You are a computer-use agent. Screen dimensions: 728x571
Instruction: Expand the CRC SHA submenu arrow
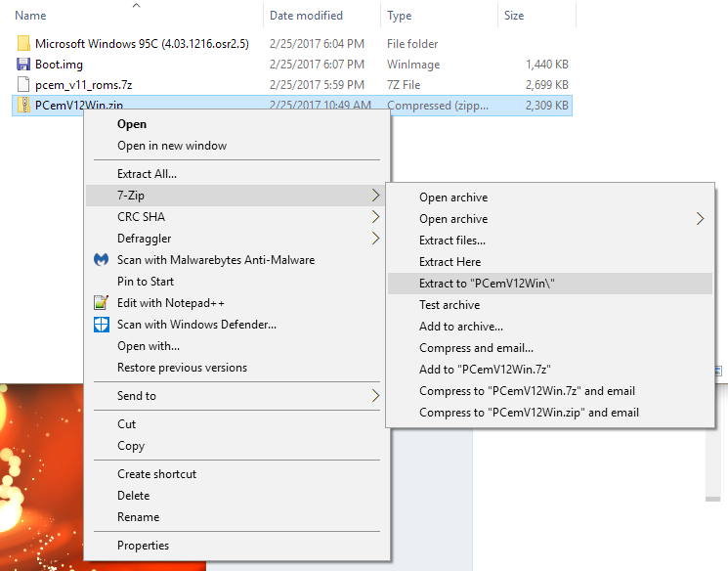coord(375,217)
